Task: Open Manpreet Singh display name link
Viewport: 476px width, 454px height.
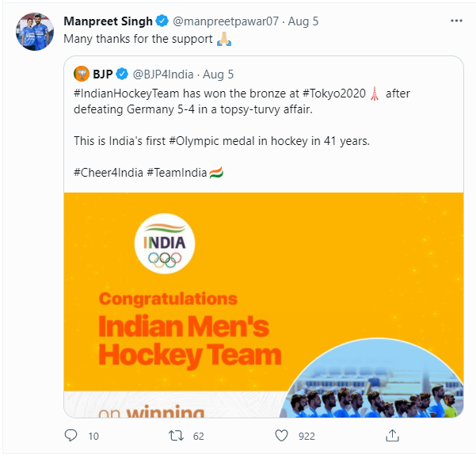Action: [108, 21]
